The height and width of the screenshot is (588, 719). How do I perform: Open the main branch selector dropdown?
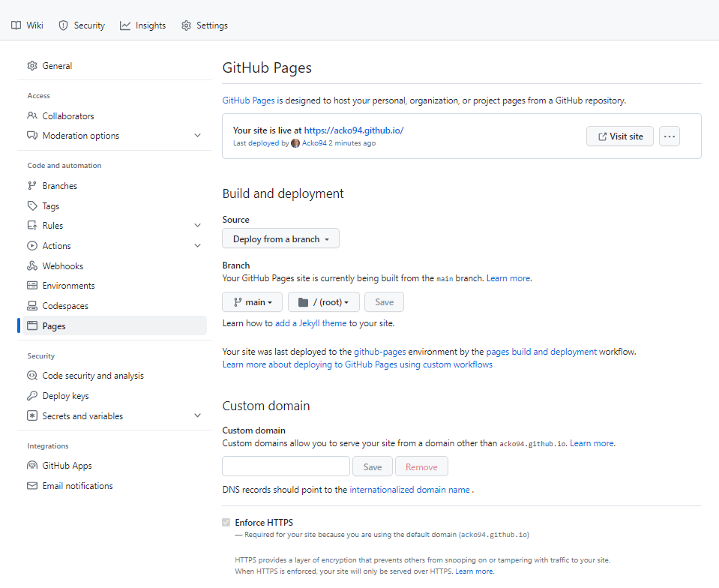coord(252,301)
